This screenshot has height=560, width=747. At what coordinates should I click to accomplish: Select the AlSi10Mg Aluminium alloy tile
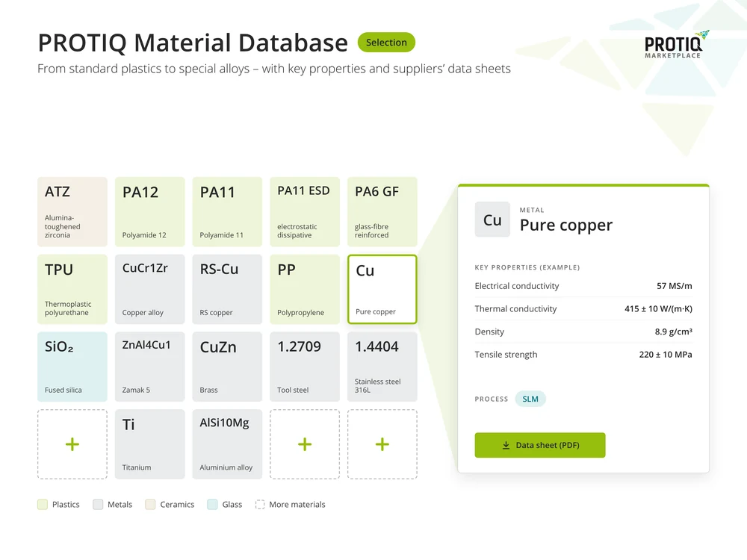227,444
